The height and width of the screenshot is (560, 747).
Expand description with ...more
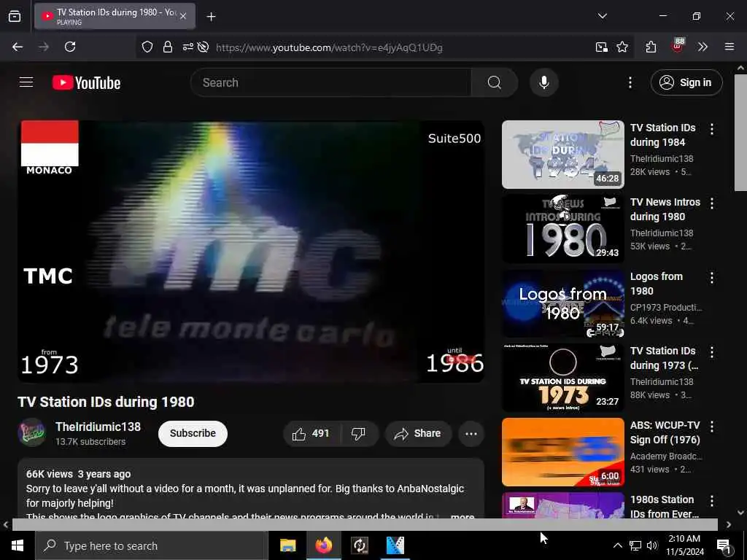tap(462, 516)
